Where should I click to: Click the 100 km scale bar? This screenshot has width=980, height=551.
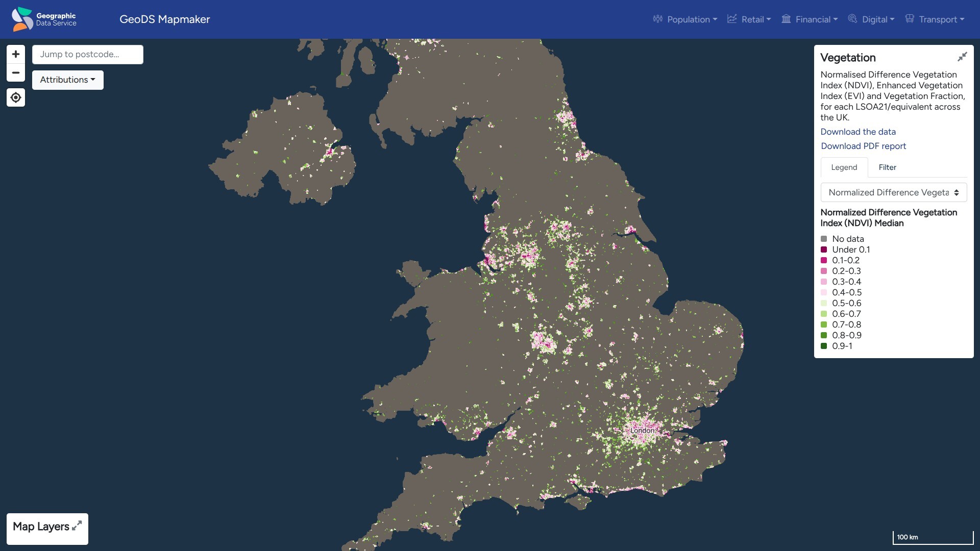pos(933,537)
